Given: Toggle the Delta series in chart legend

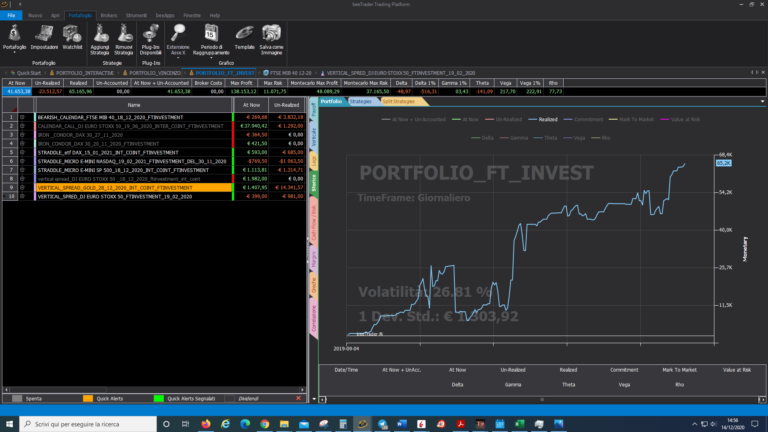Looking at the screenshot, I should point(487,137).
